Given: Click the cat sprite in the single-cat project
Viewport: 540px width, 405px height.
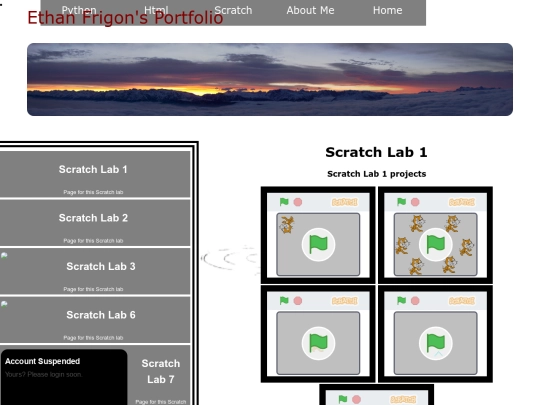Looking at the screenshot, I should [x=287, y=225].
